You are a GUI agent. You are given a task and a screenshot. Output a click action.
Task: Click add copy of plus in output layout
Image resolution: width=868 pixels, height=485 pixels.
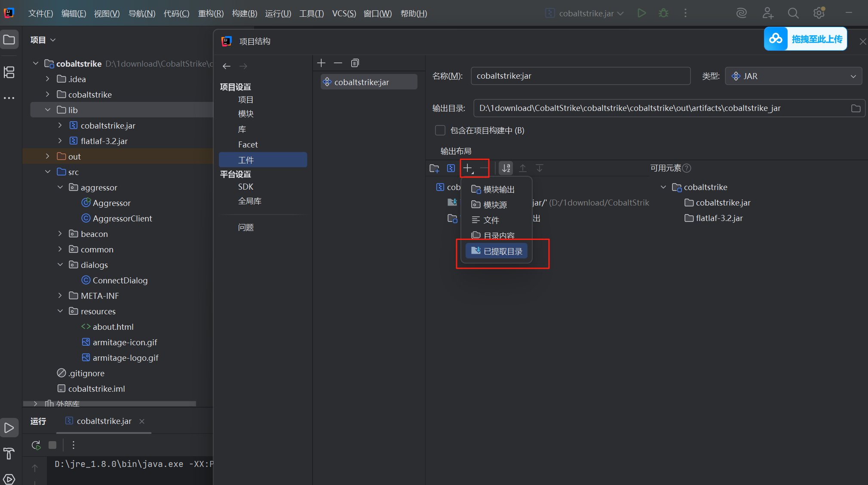point(468,168)
